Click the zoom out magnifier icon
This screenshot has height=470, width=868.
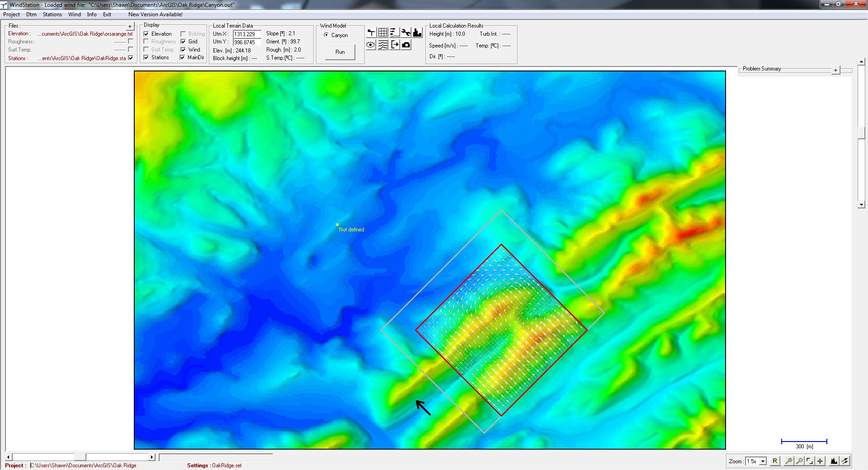coord(799,461)
